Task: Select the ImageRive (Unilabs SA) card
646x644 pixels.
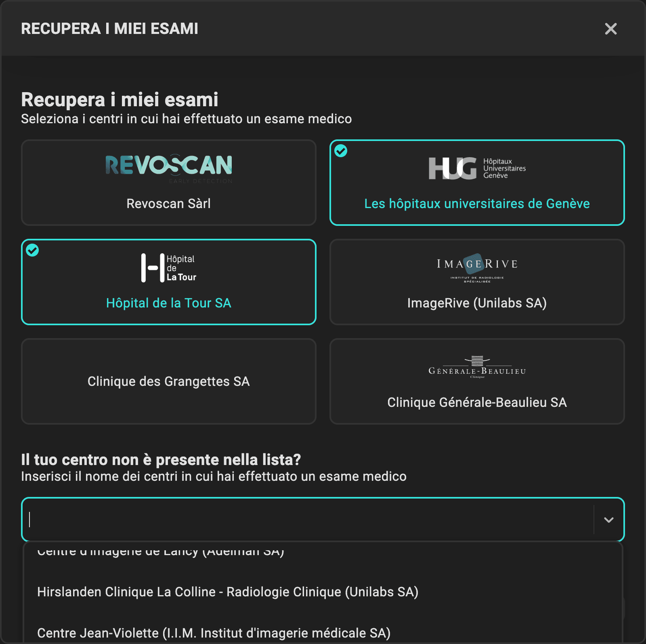Action: pos(477,282)
